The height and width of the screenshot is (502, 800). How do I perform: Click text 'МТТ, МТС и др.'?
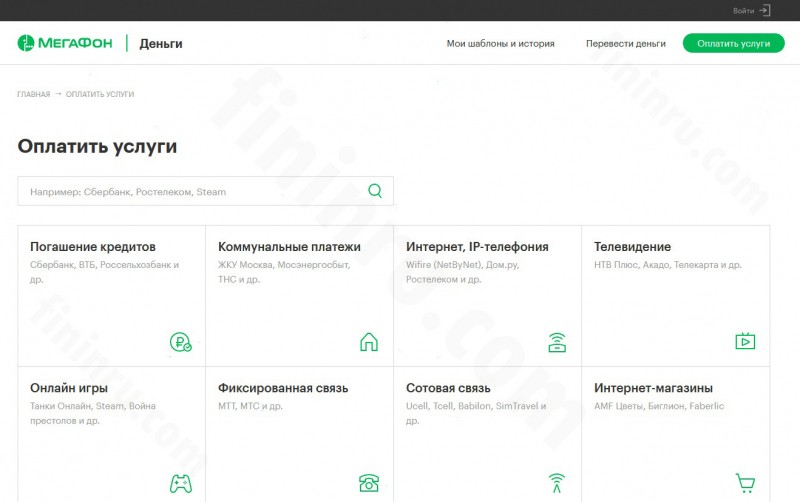(251, 406)
